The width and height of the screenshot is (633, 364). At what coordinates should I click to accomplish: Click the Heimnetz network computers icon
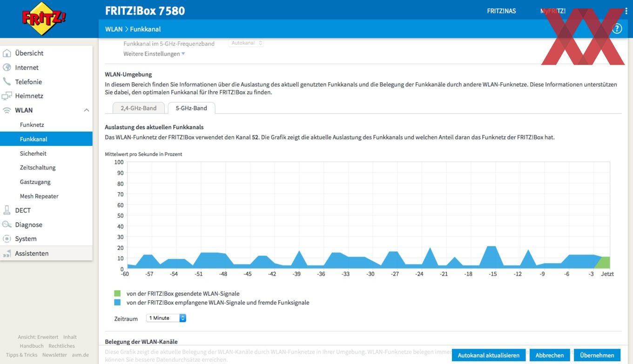coord(7,96)
